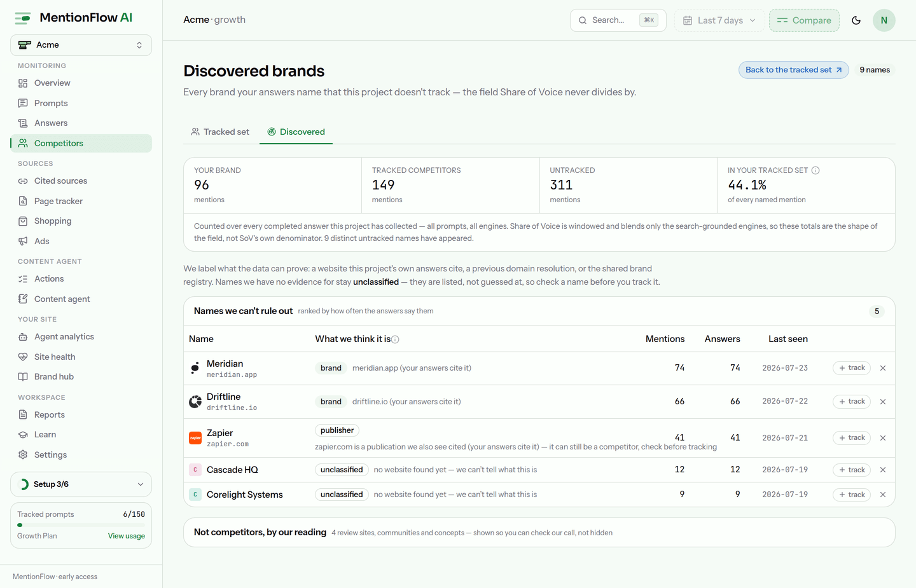This screenshot has width=916, height=588.
Task: Open Overview in the sidebar
Action: point(81,83)
